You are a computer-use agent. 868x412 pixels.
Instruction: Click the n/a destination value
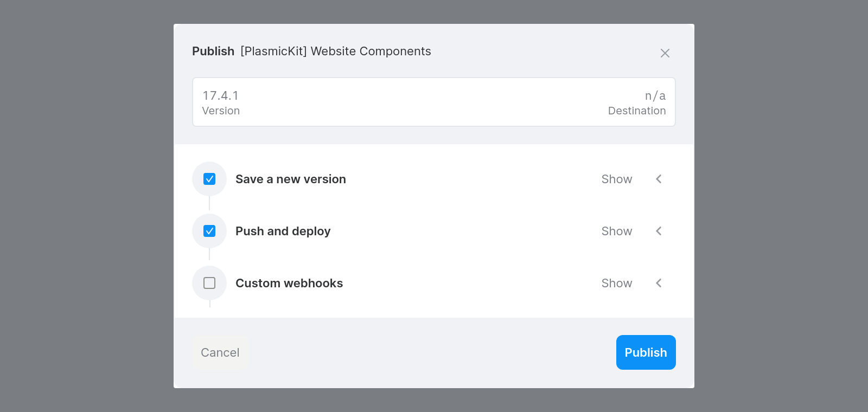click(655, 95)
